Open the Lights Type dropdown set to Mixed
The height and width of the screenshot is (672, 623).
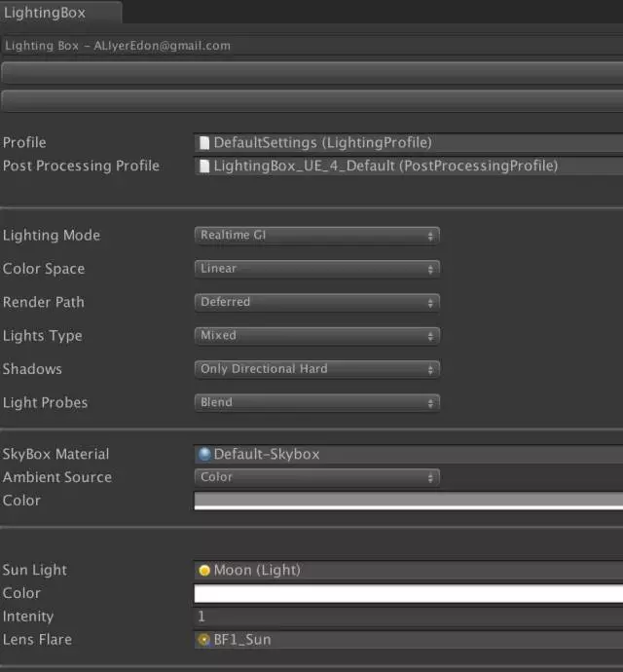316,336
